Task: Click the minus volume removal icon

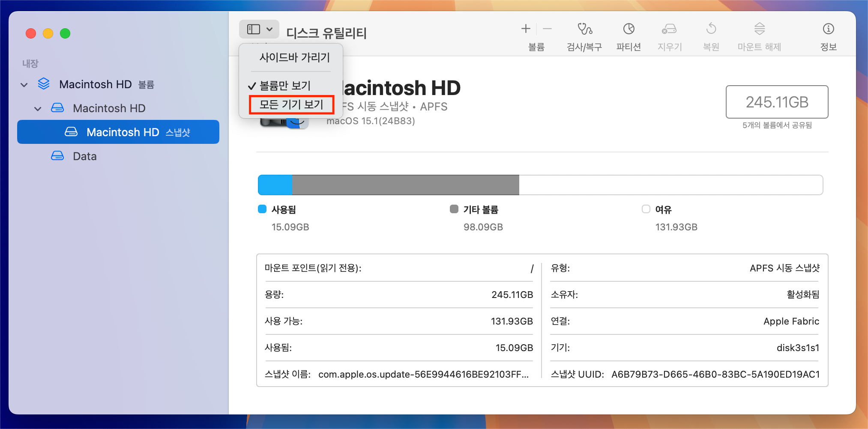Action: tap(547, 29)
